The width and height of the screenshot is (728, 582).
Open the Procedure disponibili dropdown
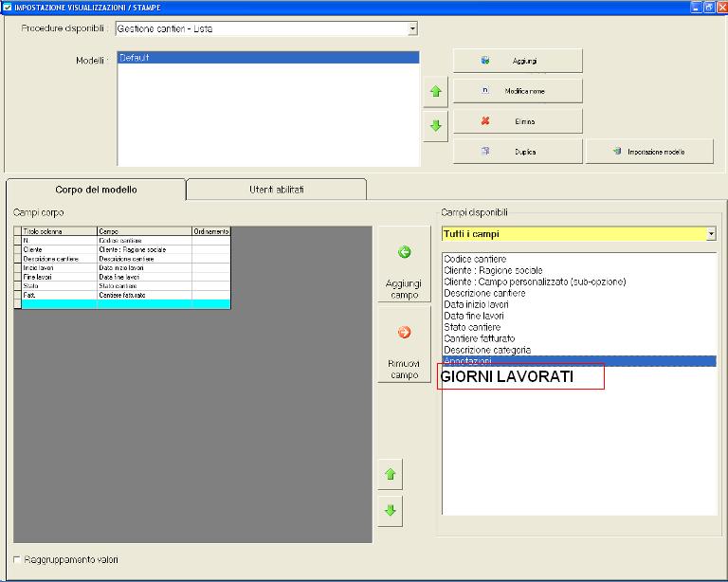[x=412, y=28]
